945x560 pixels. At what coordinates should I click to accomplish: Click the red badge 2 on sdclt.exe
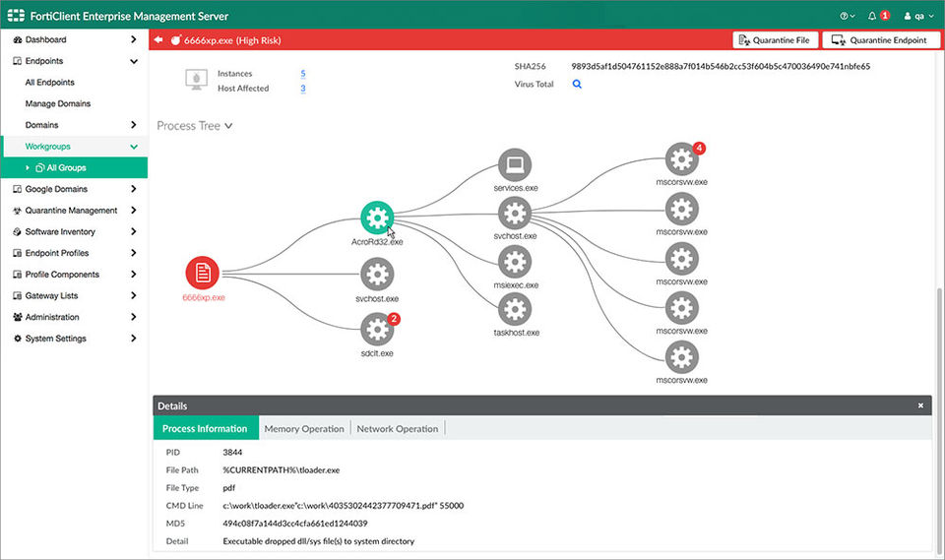[x=394, y=319]
